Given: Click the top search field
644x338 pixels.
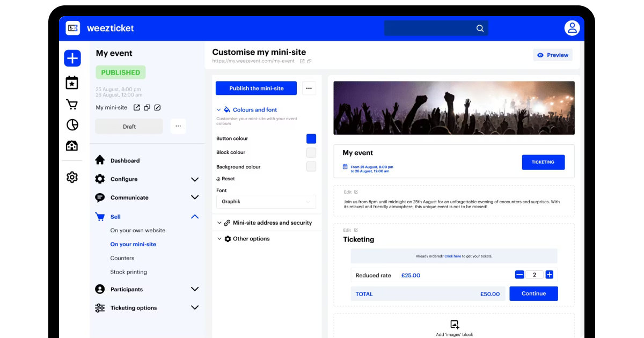Looking at the screenshot, I should pyautogui.click(x=436, y=28).
